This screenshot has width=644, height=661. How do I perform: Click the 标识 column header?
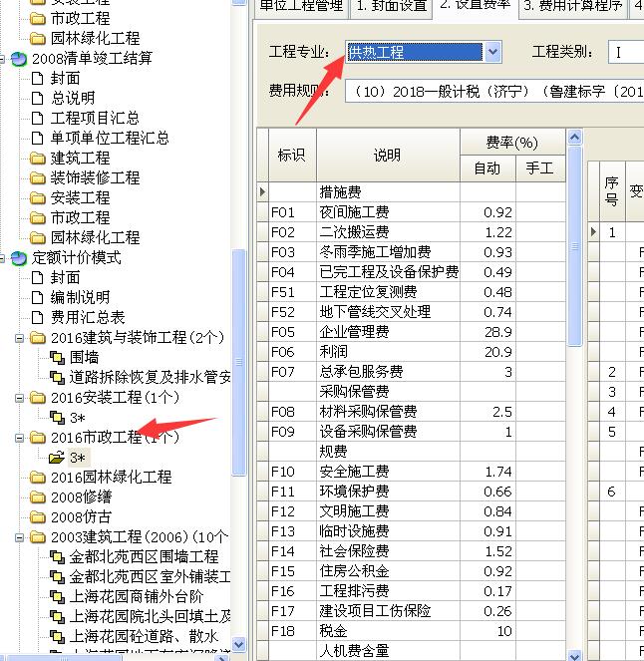point(292,156)
